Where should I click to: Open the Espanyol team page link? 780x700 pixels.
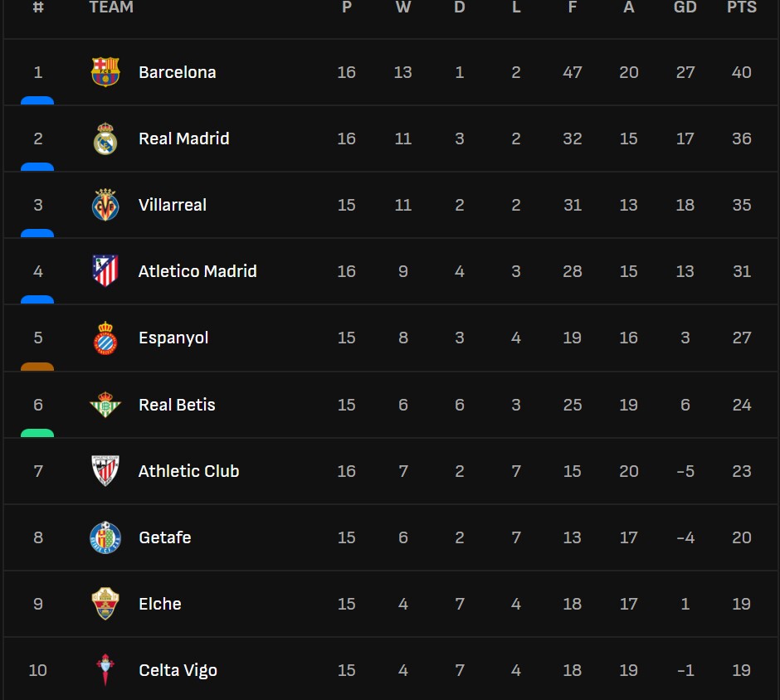pyautogui.click(x=173, y=338)
